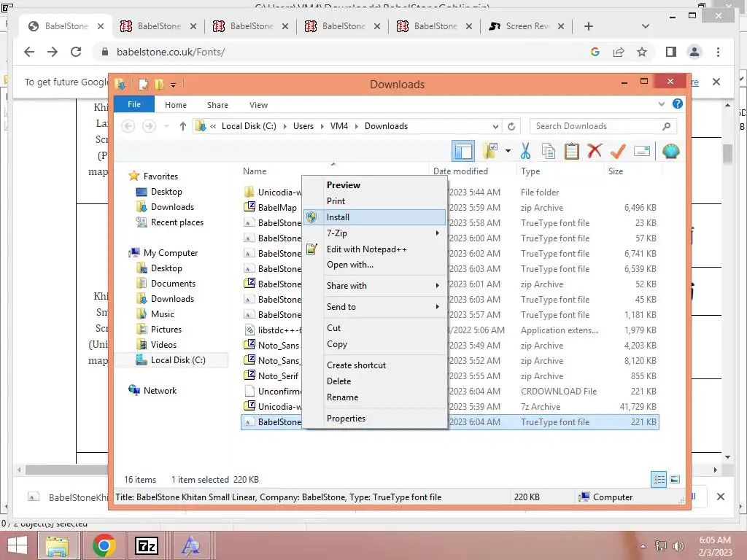Expand the Send to submenu

tap(375, 307)
